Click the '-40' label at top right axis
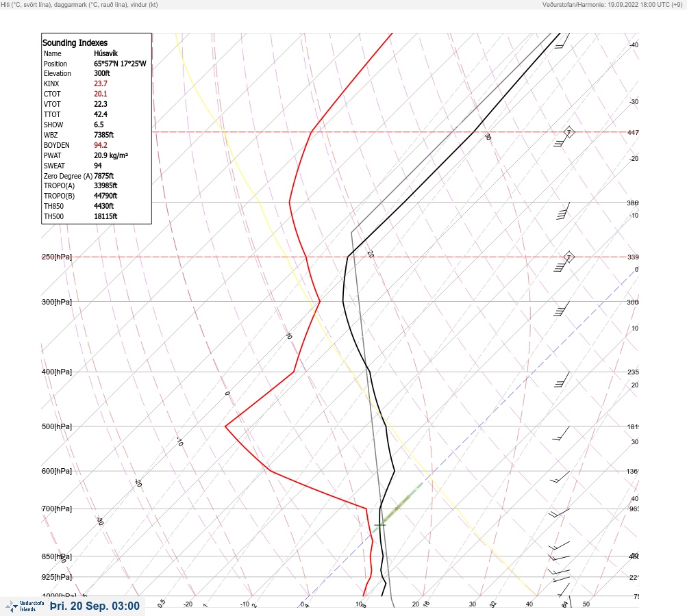The height and width of the screenshot is (616, 687). pos(634,44)
